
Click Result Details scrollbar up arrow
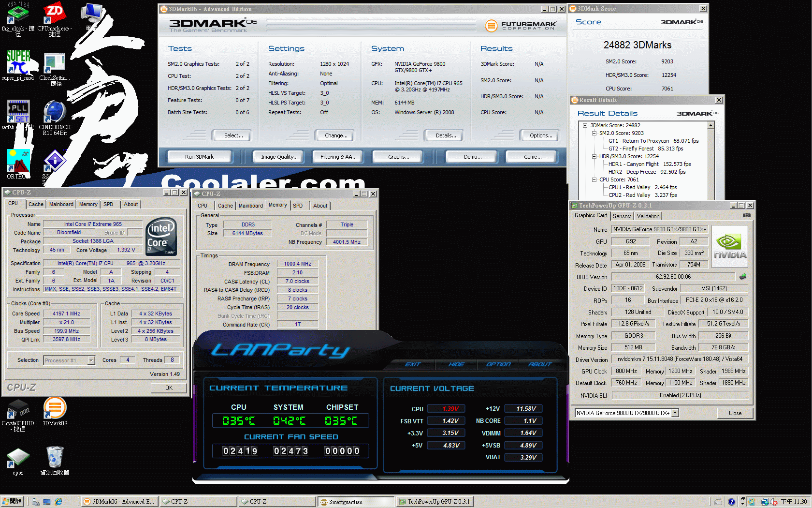pos(710,125)
